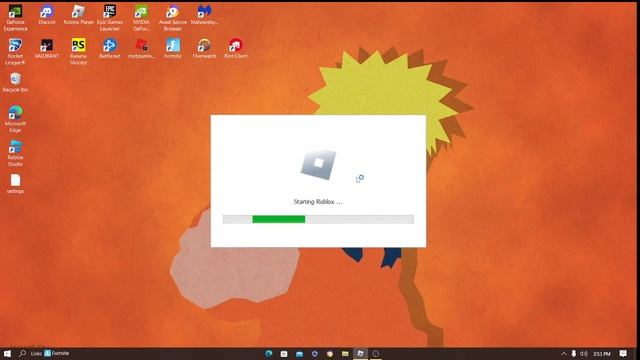640x360 pixels.
Task: Select the green NVIDIA GeForce shortcut
Action: (x=141, y=18)
